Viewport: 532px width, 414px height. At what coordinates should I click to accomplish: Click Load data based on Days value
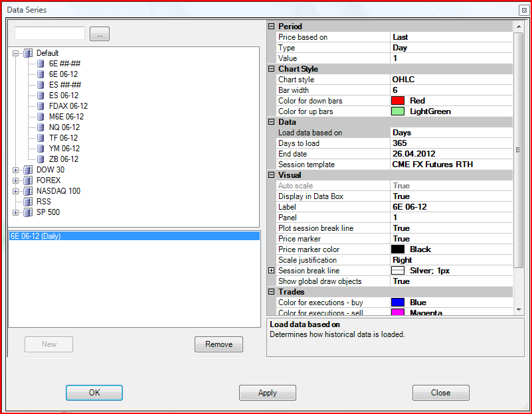[452, 133]
